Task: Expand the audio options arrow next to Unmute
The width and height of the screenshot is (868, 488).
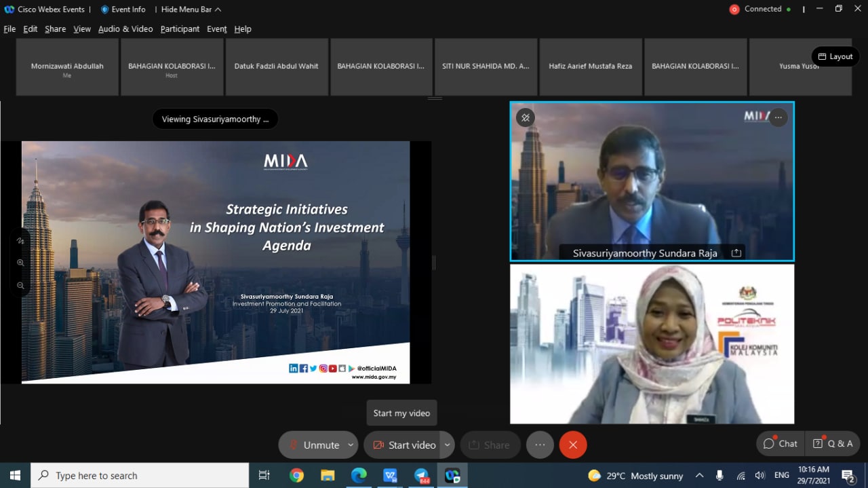Action: 351,445
